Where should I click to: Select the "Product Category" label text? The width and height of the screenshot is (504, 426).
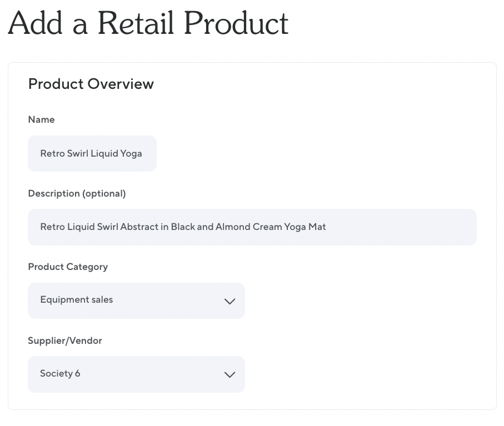(68, 267)
